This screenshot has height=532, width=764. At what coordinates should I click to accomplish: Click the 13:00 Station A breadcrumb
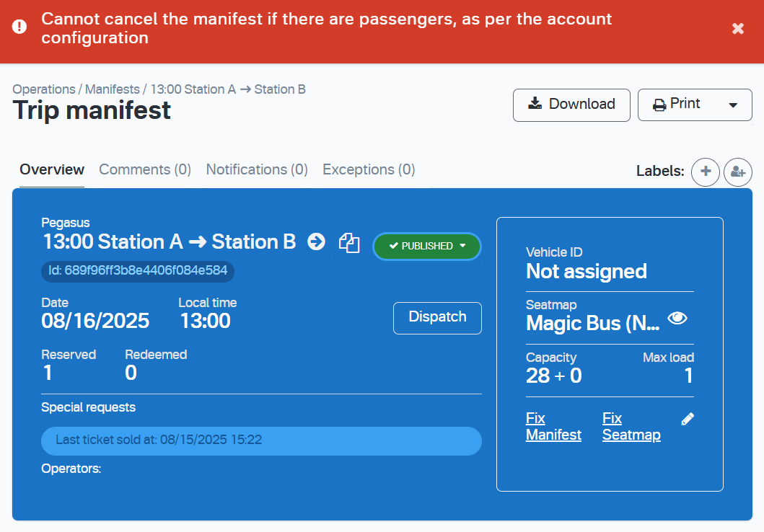click(227, 89)
